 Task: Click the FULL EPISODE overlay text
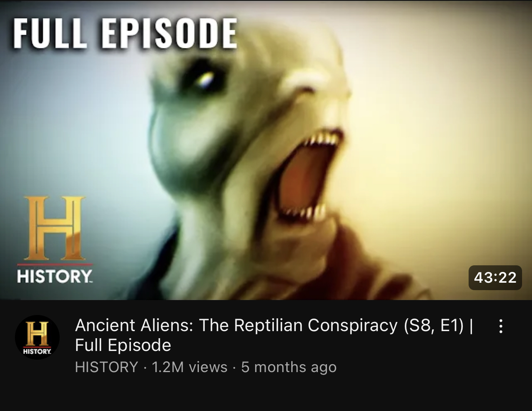125,33
